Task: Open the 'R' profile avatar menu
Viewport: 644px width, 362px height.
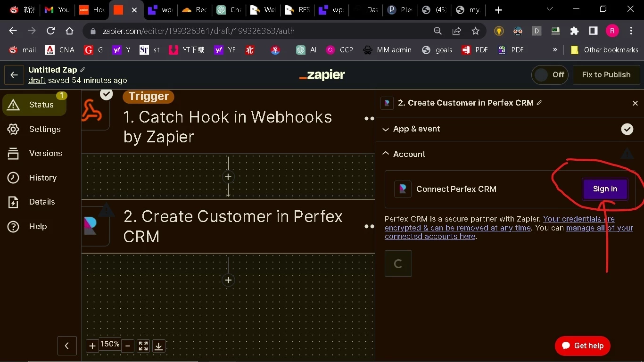Action: [x=612, y=31]
